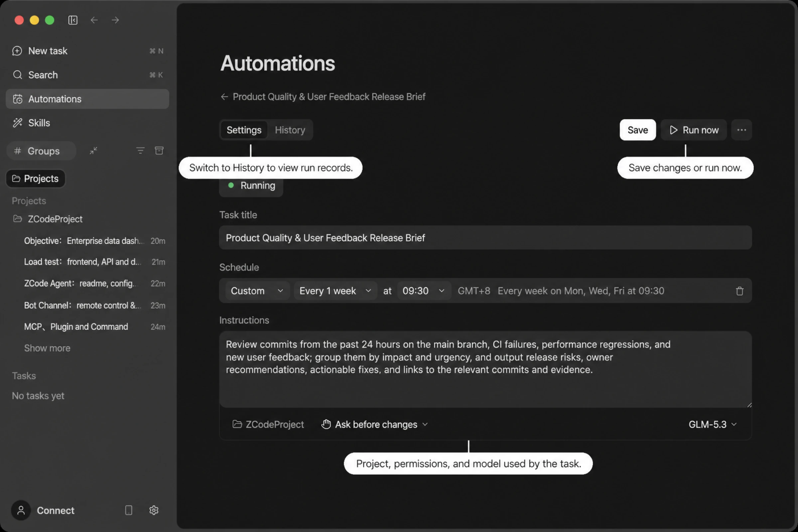Click the Save button

637,130
